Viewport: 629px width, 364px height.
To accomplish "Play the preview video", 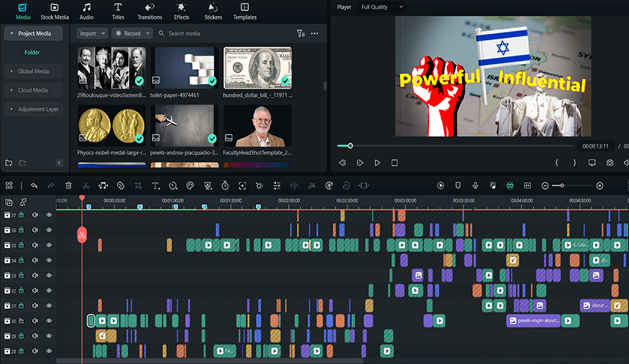I will coord(377,163).
